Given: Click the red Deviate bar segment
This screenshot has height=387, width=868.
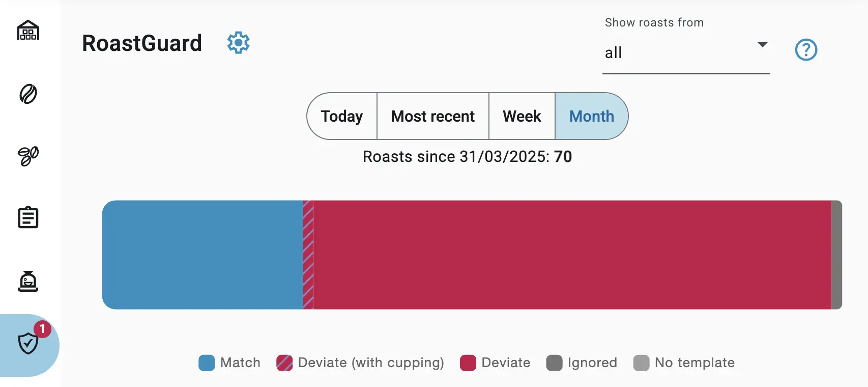Looking at the screenshot, I should point(572,255).
